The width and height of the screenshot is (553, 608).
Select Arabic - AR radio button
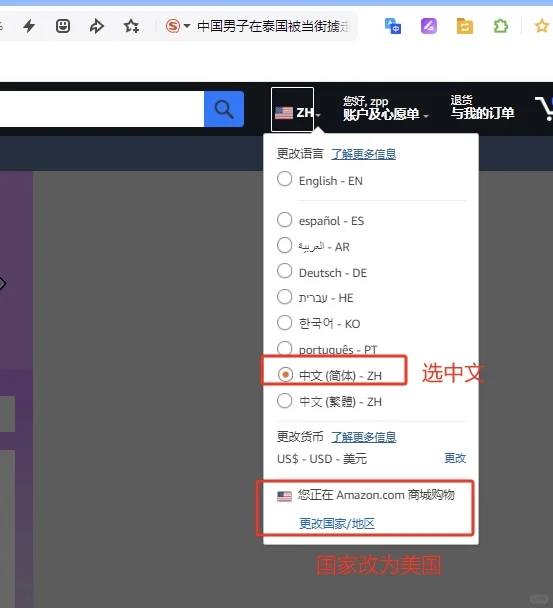[x=285, y=245]
